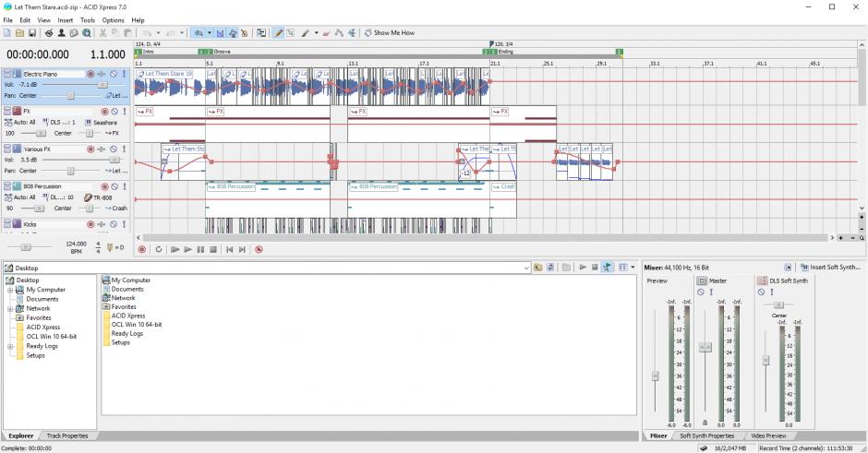Click the Master bus volume fader
Screen dimensions: 868x453
click(705, 347)
